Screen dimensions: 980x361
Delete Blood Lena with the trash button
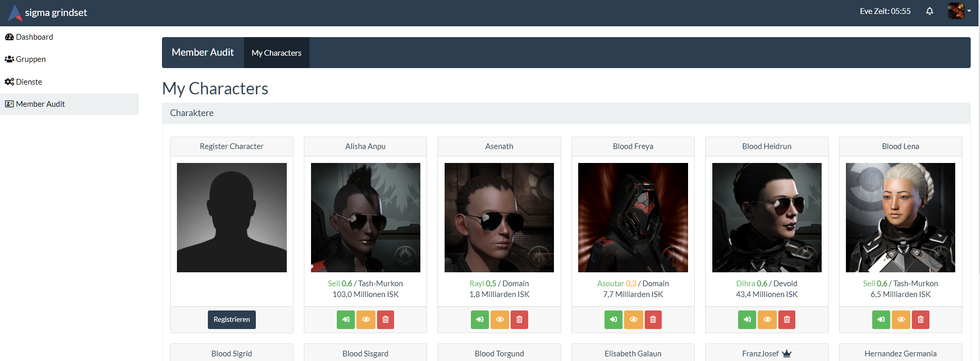click(921, 320)
